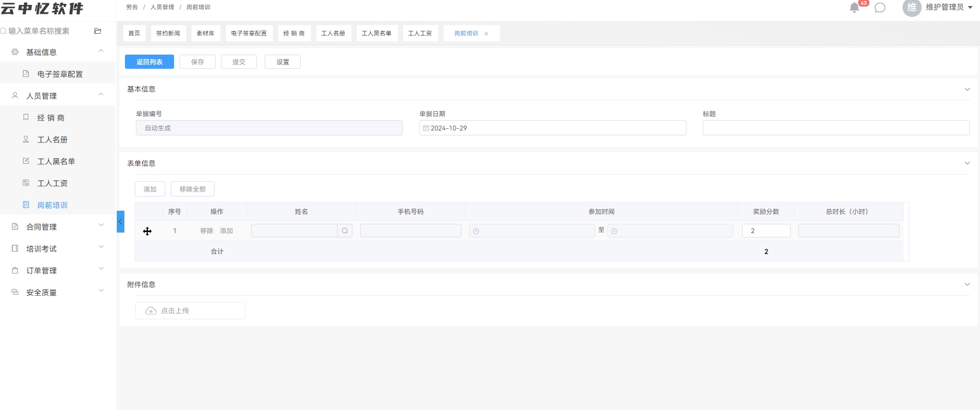Collapse the 基本信息 section
The height and width of the screenshot is (410, 980).
967,90
